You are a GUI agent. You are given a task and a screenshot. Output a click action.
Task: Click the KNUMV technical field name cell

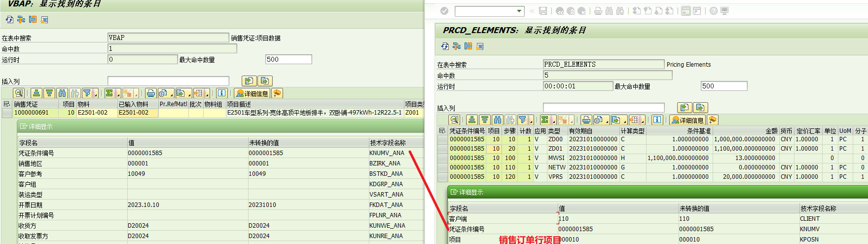tap(810, 229)
